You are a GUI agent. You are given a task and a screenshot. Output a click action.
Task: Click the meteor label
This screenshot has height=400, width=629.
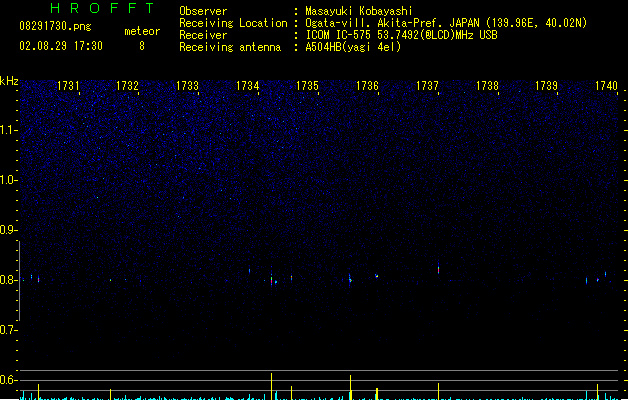pyautogui.click(x=142, y=31)
